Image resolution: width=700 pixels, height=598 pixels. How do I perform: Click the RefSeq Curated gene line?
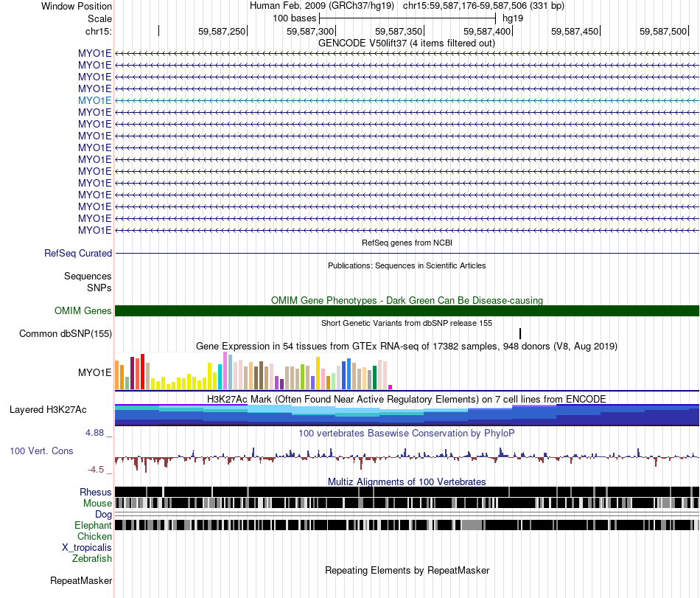pyautogui.click(x=407, y=253)
